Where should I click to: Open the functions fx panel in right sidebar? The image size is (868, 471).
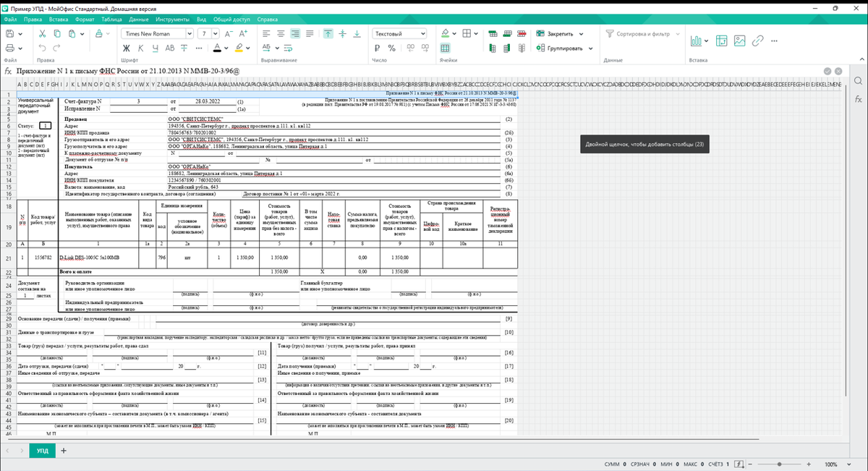click(858, 99)
